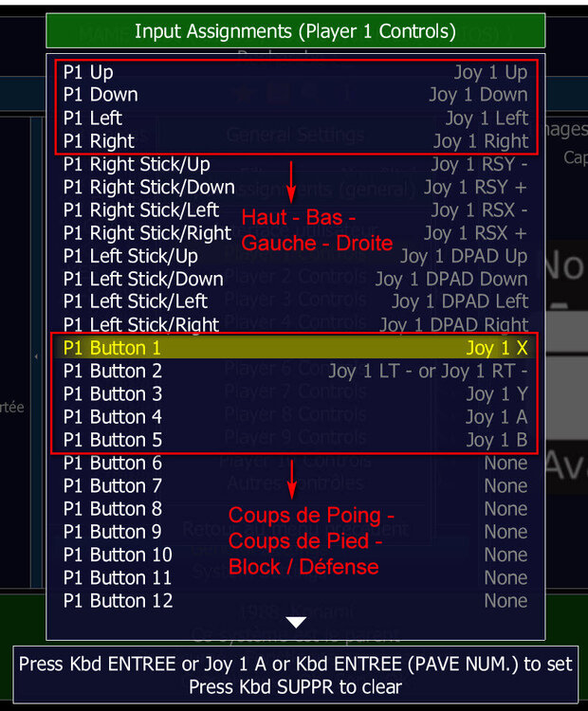
Task: Choose P1 Right Stick/Left entry
Action: click(295, 210)
